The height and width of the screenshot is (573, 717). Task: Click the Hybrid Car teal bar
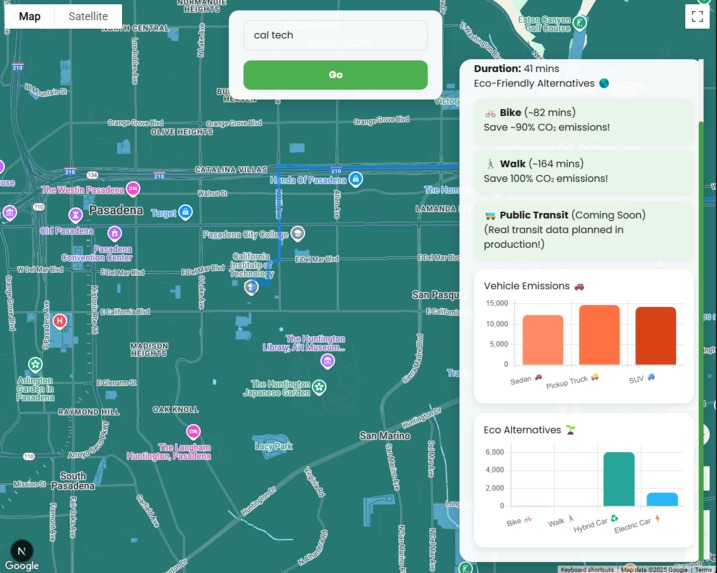(619, 479)
